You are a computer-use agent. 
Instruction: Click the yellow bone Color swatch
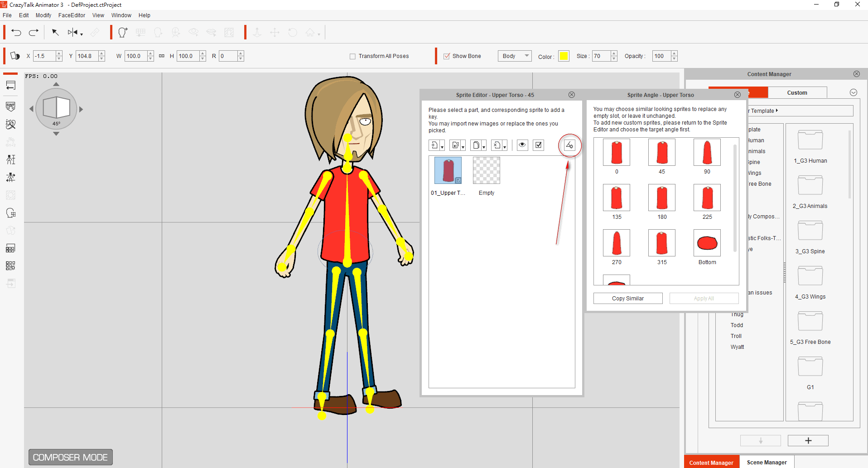[x=564, y=56]
